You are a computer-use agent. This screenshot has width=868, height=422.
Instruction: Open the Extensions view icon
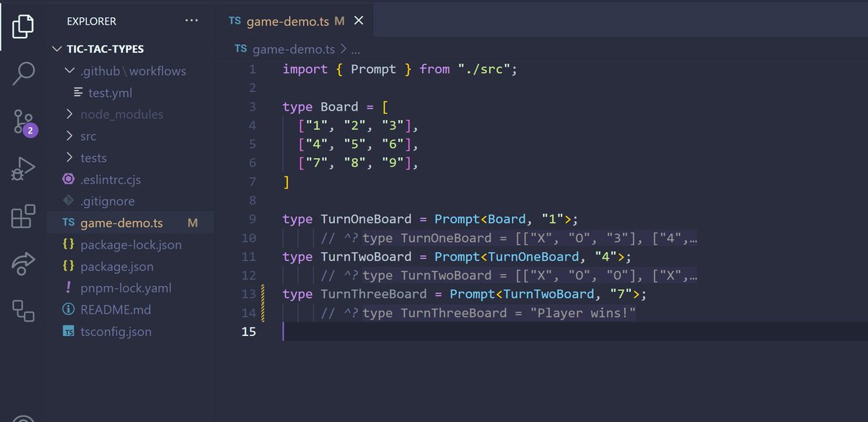(24, 217)
